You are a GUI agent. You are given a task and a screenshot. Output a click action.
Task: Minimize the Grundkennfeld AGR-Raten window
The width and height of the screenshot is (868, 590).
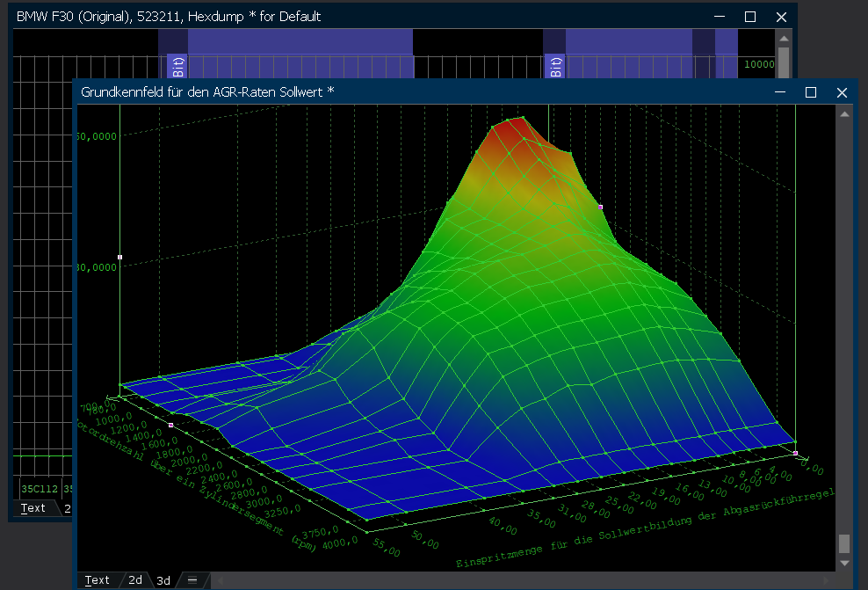(780, 92)
